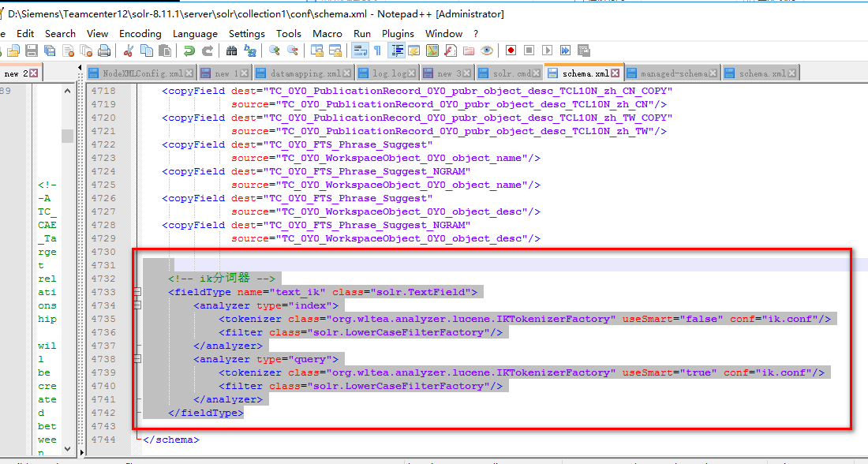868x464 pixels.
Task: Toggle Show All Characters pilcrow icon
Action: coord(377,51)
